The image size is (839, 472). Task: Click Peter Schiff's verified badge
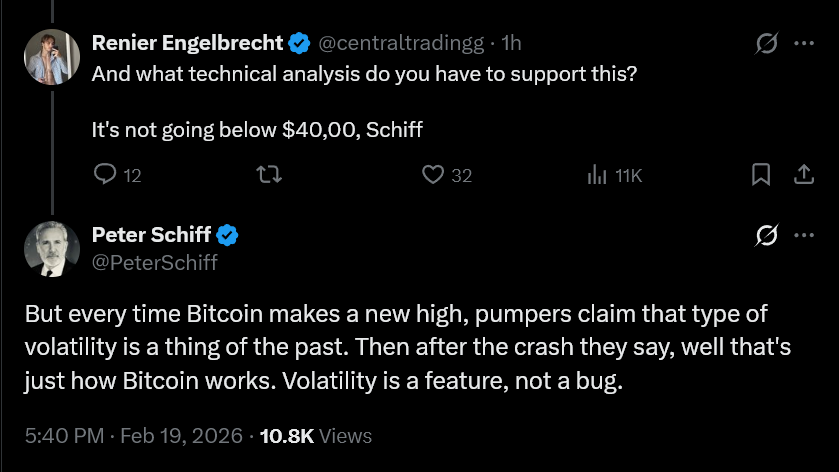(x=228, y=235)
